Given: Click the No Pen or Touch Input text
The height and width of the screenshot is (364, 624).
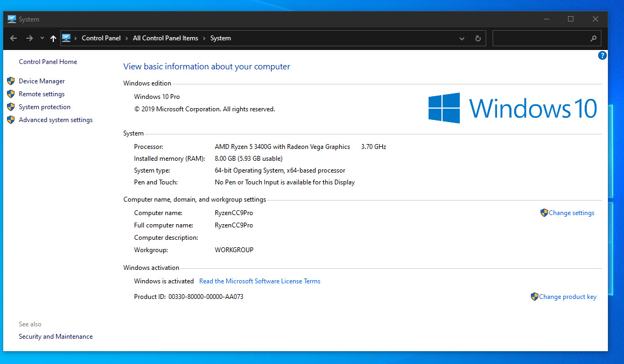Looking at the screenshot, I should pyautogui.click(x=284, y=182).
